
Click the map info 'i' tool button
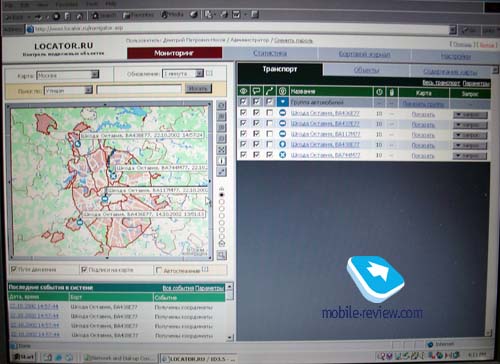tap(221, 161)
